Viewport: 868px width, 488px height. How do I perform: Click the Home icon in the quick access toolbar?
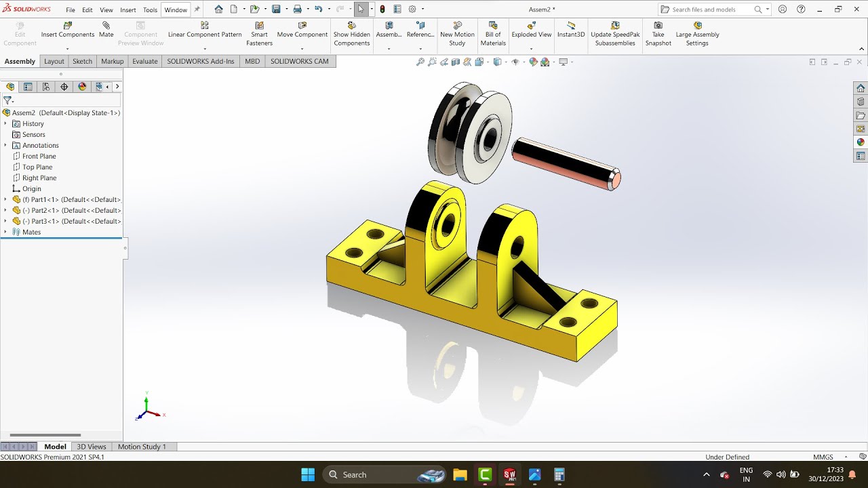[x=218, y=9]
